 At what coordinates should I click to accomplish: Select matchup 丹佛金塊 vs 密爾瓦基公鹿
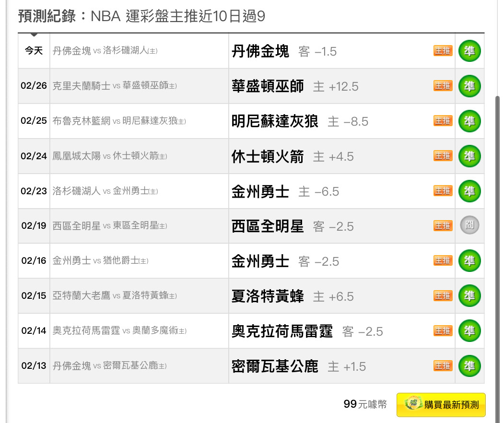[109, 366]
